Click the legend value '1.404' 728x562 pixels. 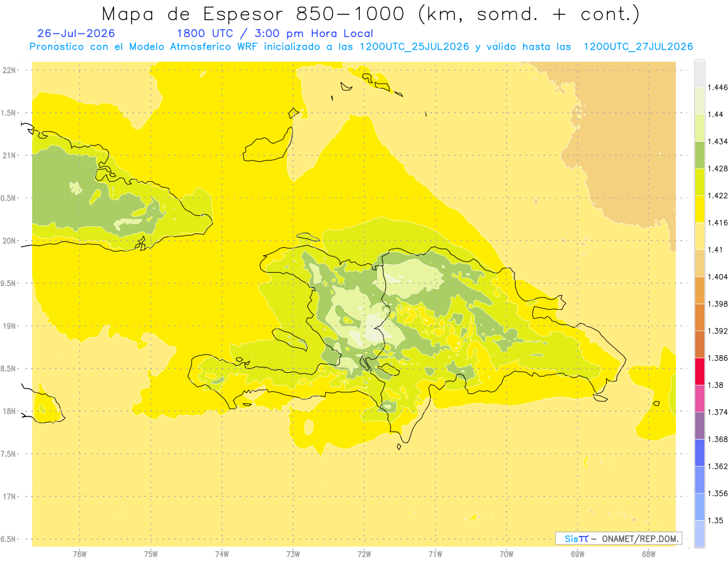point(718,277)
